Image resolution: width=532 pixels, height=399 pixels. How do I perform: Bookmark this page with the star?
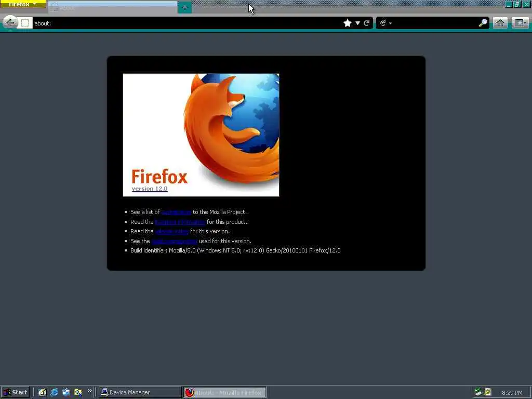348,23
